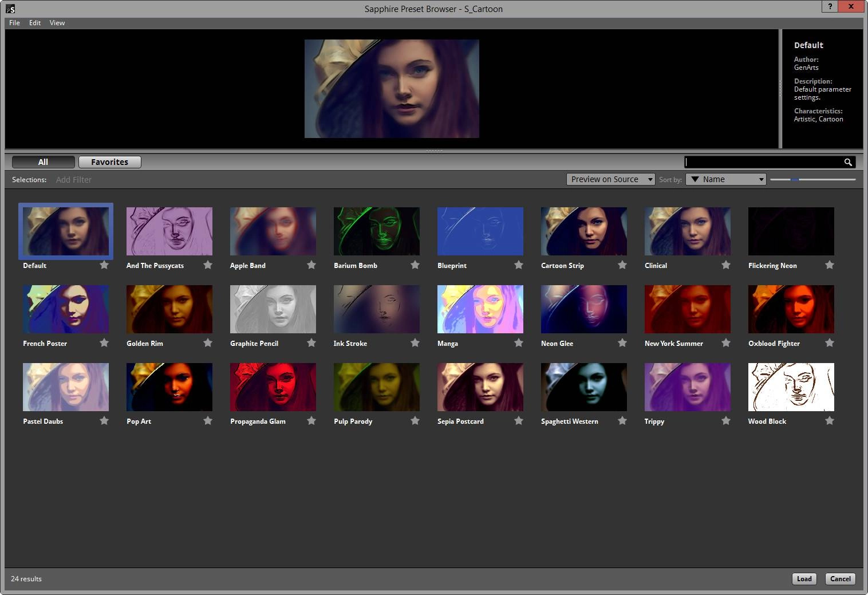This screenshot has height=595, width=868.
Task: Select the Clinical preset thumbnail
Action: 688,231
